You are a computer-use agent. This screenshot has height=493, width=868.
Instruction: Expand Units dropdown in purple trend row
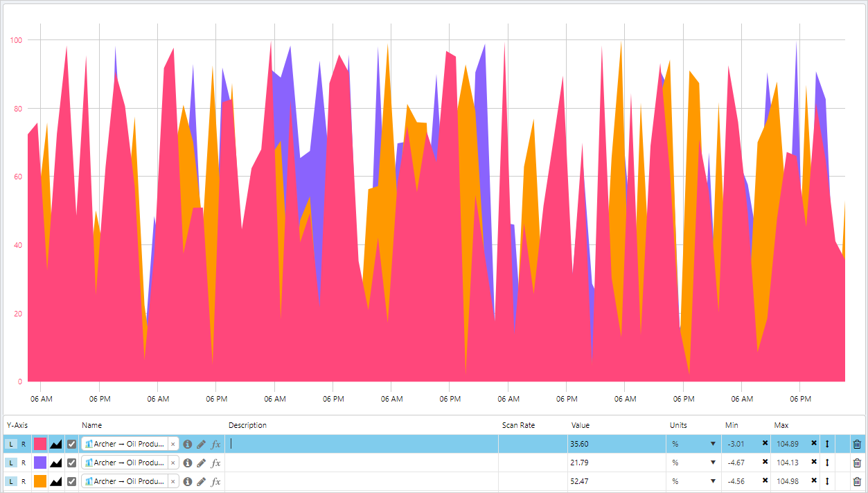coord(712,463)
